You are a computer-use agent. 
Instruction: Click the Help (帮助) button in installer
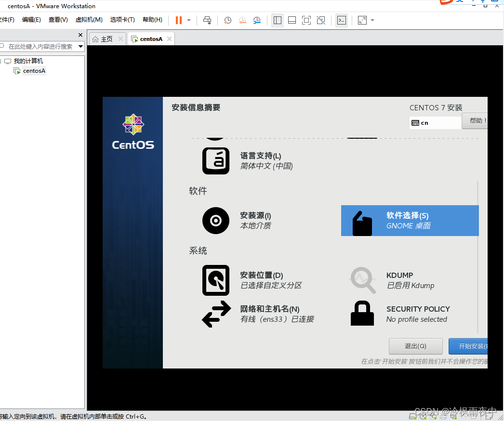[475, 121]
